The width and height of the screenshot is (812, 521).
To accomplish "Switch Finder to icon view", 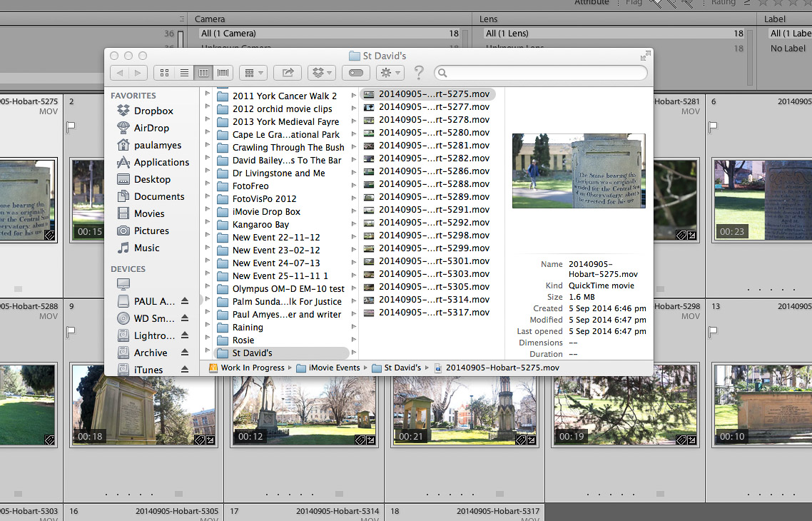I will 166,73.
